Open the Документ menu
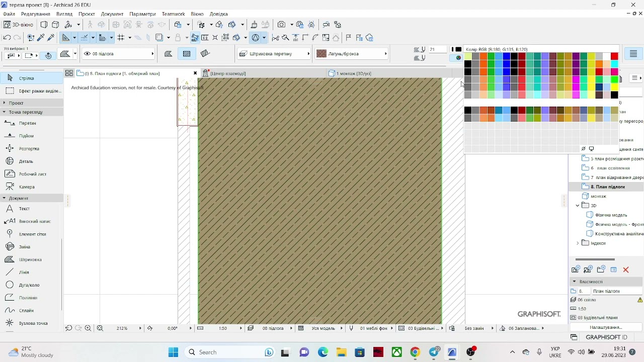 pyautogui.click(x=113, y=14)
